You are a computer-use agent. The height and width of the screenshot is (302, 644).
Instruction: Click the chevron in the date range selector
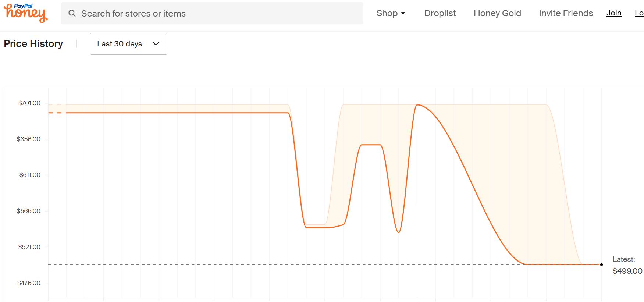pyautogui.click(x=156, y=44)
